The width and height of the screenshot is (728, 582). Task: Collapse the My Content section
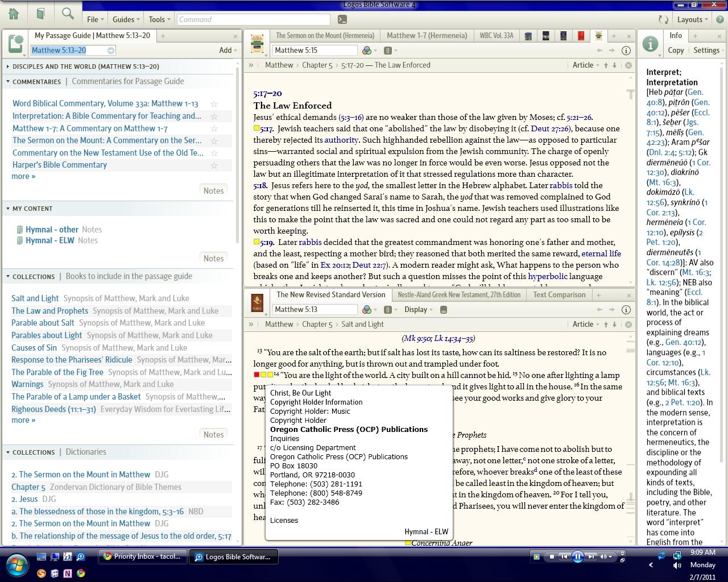pyautogui.click(x=8, y=209)
